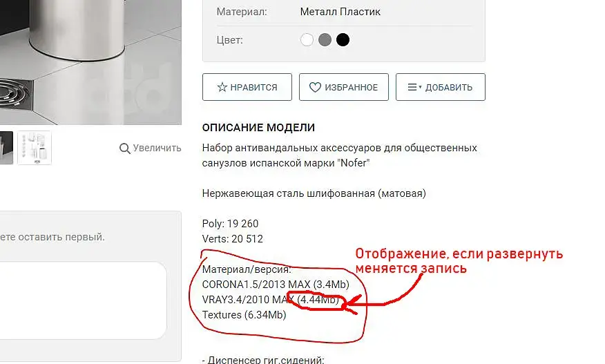Viewport: 605px width, 364px height.
Task: Click the Textures (6.34Mb) line
Action: pos(244,315)
